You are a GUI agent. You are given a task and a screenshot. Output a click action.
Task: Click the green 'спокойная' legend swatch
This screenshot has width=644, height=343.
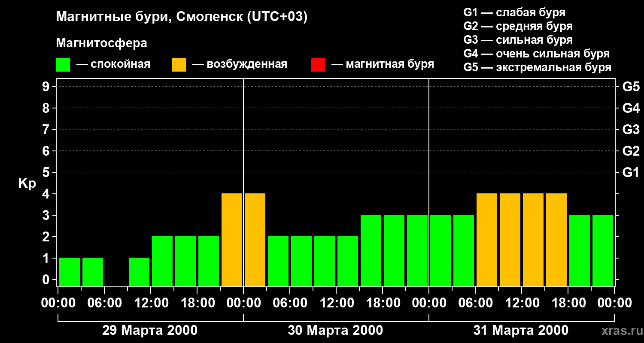[x=63, y=65]
